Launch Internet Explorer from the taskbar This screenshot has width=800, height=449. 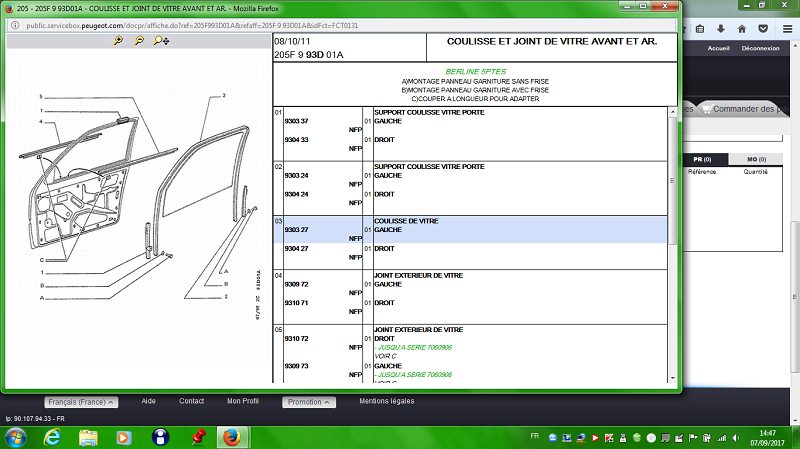pyautogui.click(x=52, y=438)
